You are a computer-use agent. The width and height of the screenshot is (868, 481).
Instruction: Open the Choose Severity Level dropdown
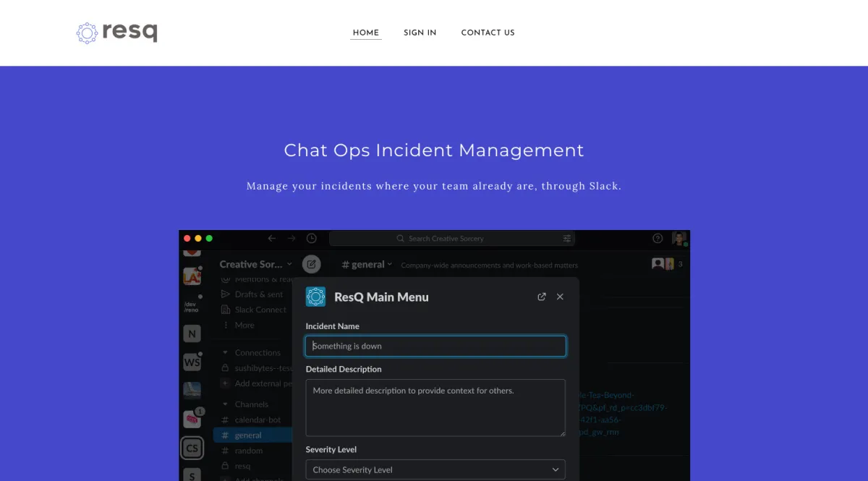pyautogui.click(x=435, y=469)
